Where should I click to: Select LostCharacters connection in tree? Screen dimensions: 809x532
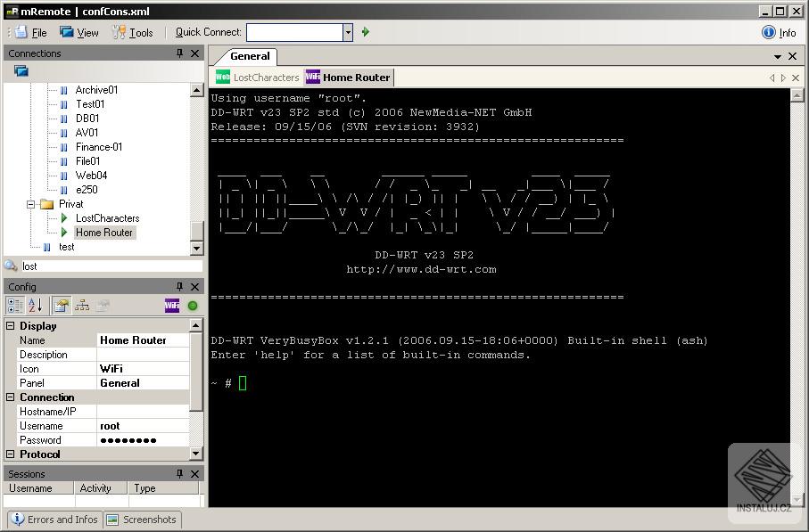(x=107, y=218)
